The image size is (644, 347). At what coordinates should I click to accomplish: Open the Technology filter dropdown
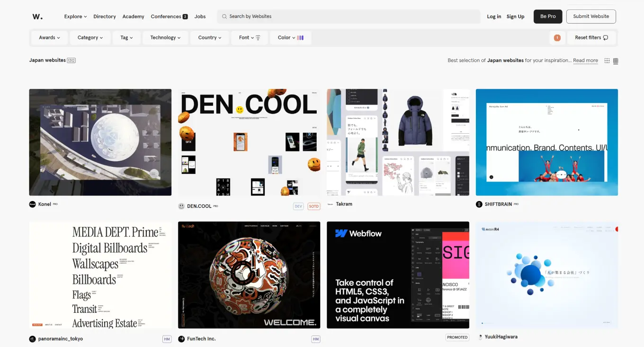pyautogui.click(x=165, y=37)
